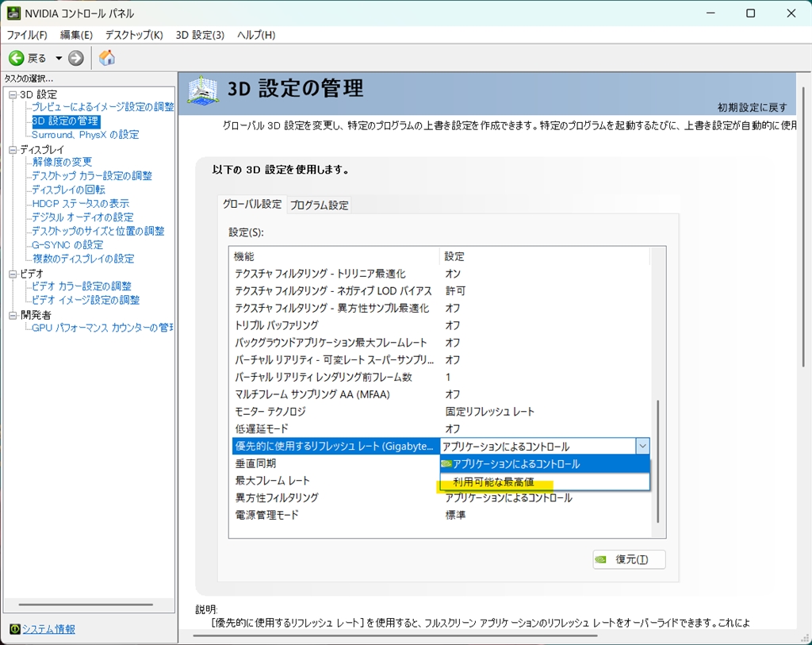Select 垂直同期 row
Screen dimensions: 812x645
[335, 463]
